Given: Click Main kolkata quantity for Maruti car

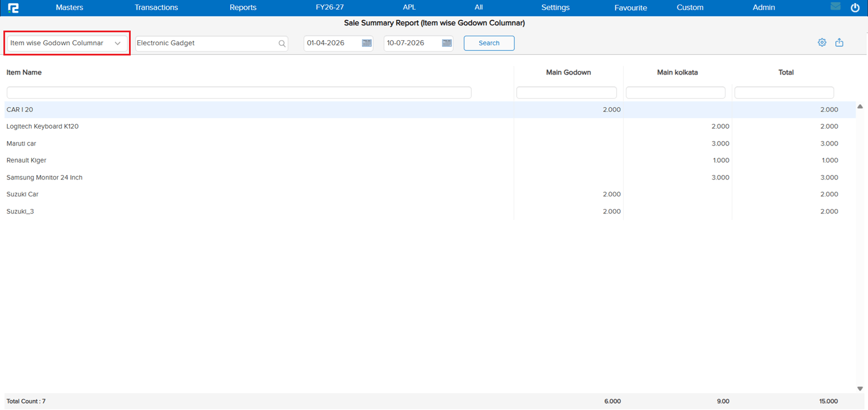Looking at the screenshot, I should pos(720,143).
